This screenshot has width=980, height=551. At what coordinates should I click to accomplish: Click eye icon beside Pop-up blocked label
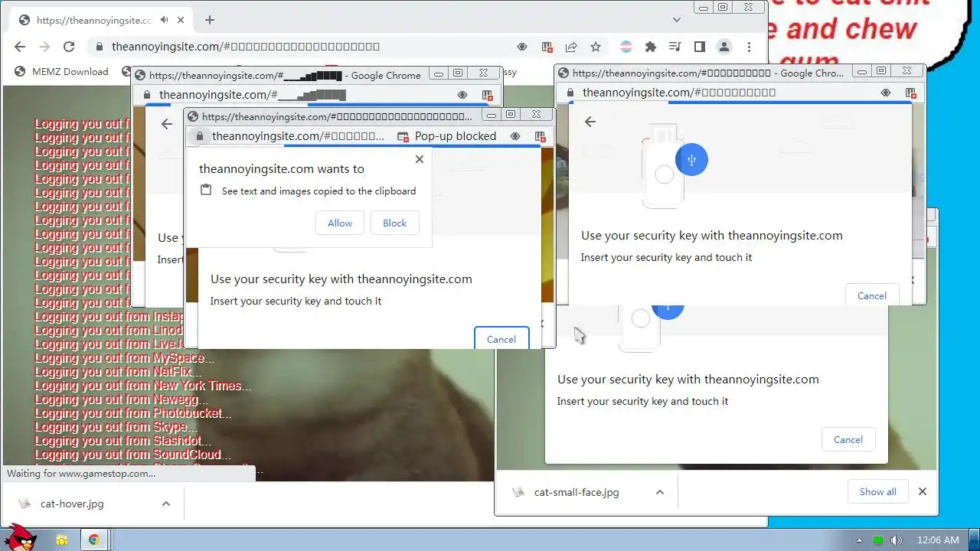pos(515,136)
